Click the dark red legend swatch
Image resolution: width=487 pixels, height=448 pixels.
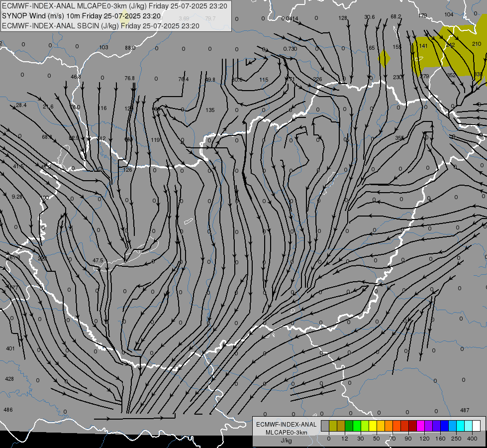412,426
